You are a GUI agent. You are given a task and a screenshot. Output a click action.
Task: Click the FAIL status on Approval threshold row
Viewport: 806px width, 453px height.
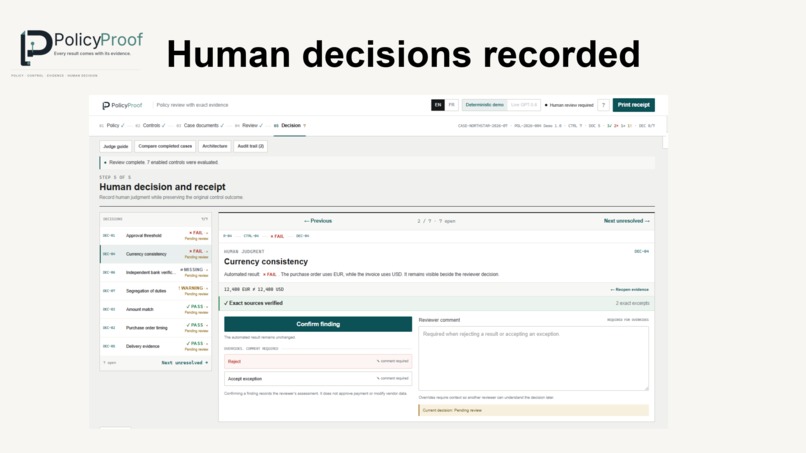(x=196, y=233)
